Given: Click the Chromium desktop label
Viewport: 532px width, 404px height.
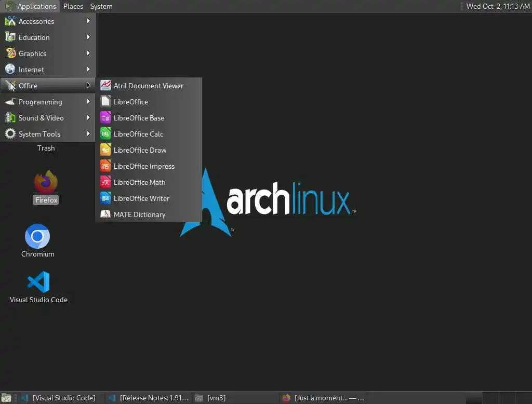Looking at the screenshot, I should pyautogui.click(x=37, y=254).
